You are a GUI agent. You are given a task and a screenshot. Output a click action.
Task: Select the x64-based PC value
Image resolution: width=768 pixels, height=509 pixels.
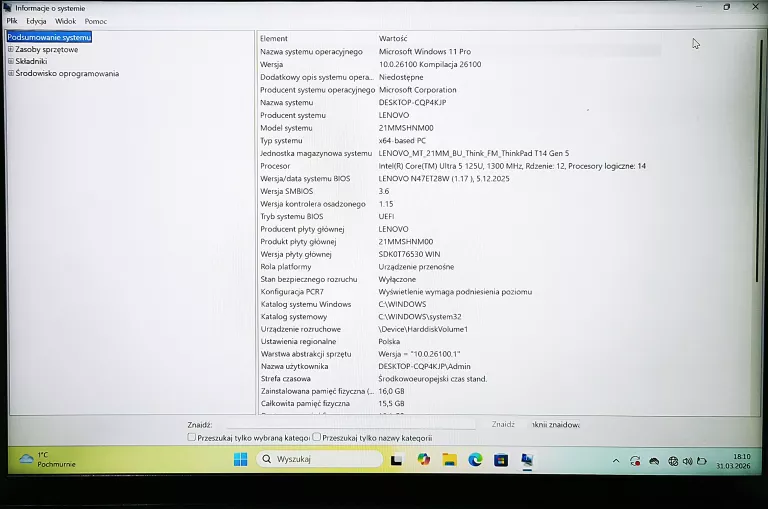pos(402,141)
